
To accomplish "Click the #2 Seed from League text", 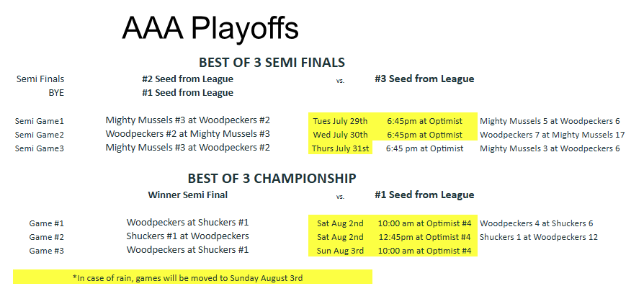I will tap(188, 79).
